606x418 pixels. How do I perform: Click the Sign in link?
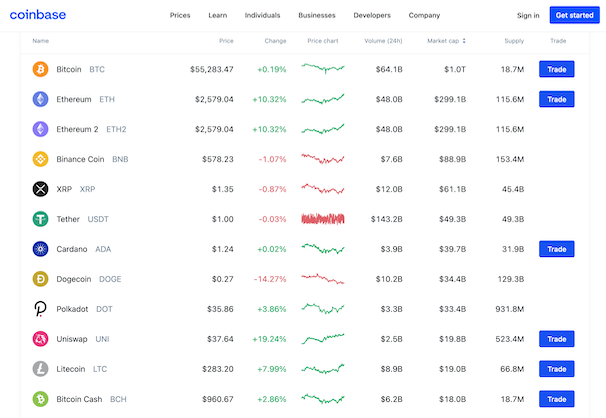(528, 15)
